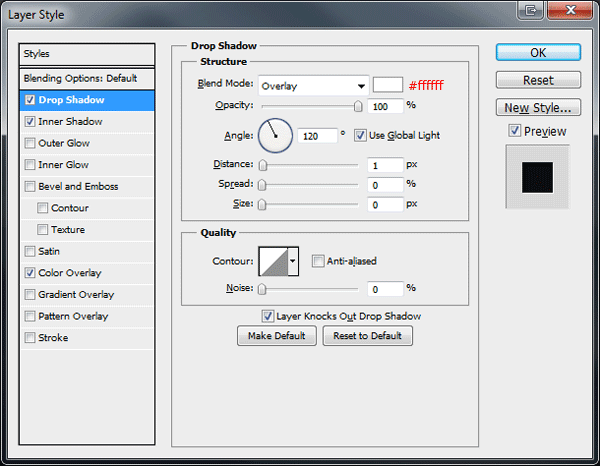Click the Opacity value field
This screenshot has width=600, height=466.
pyautogui.click(x=385, y=106)
